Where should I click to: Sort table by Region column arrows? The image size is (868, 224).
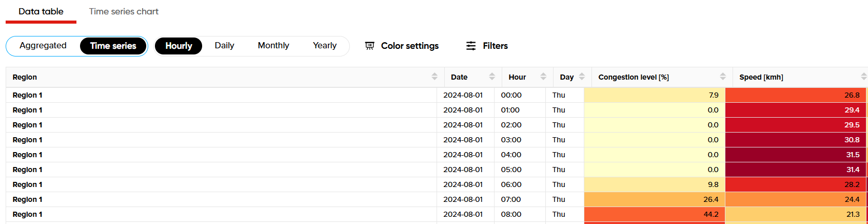(435, 77)
